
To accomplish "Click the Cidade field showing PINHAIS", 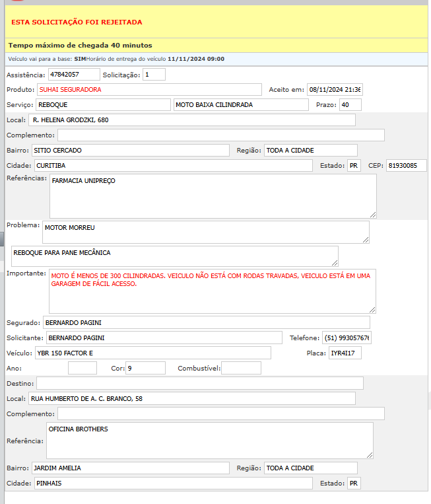I will pyautogui.click(x=172, y=484).
